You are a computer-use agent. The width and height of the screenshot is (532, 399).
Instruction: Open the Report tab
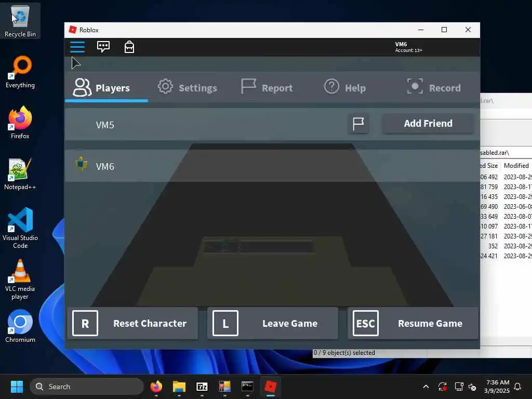pyautogui.click(x=267, y=87)
